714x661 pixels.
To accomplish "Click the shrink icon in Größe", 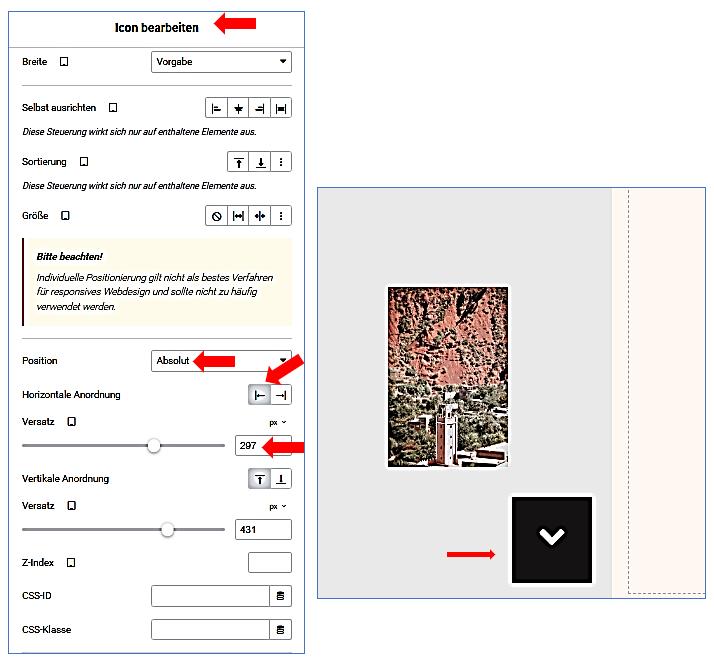I will pos(260,216).
